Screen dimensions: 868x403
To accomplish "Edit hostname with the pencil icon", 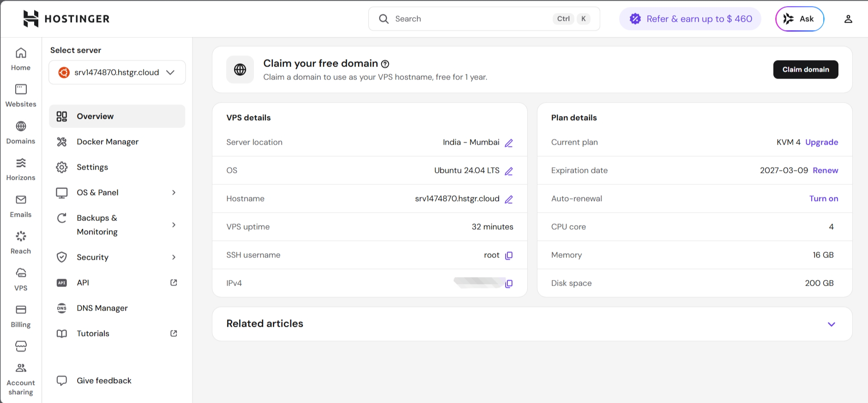I will 509,199.
